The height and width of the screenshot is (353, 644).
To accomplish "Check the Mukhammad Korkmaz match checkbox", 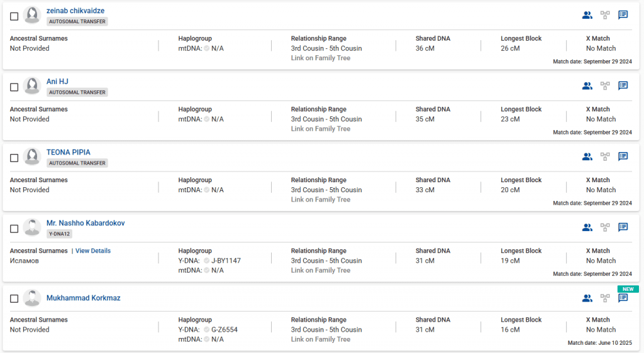I will click(14, 299).
